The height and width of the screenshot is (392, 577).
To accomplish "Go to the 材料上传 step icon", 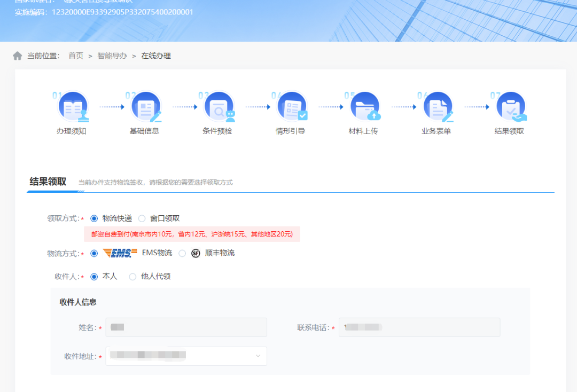I will click(x=364, y=107).
